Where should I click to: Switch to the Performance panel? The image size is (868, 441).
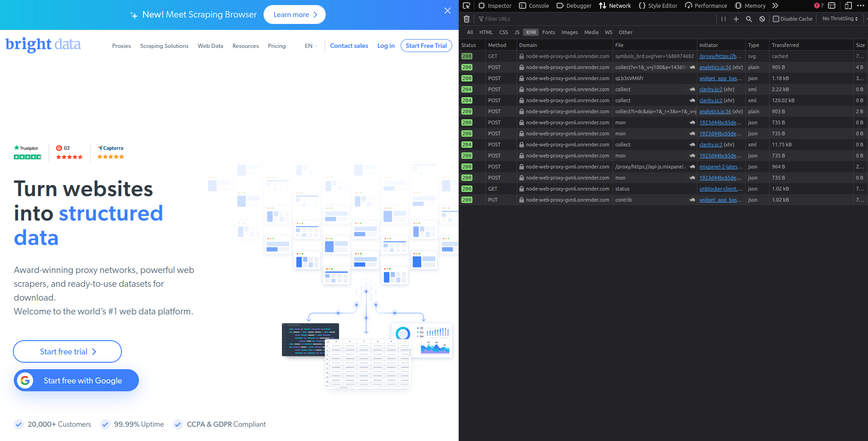click(x=706, y=6)
